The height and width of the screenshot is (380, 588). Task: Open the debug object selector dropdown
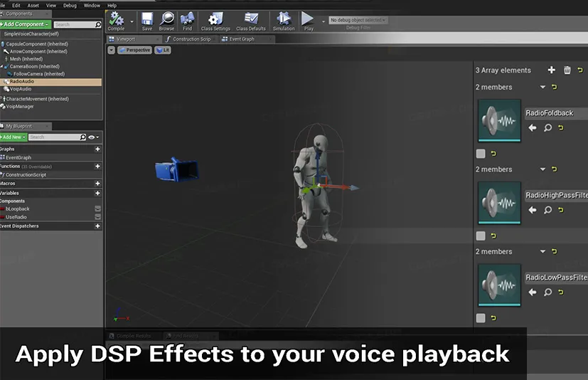click(358, 20)
